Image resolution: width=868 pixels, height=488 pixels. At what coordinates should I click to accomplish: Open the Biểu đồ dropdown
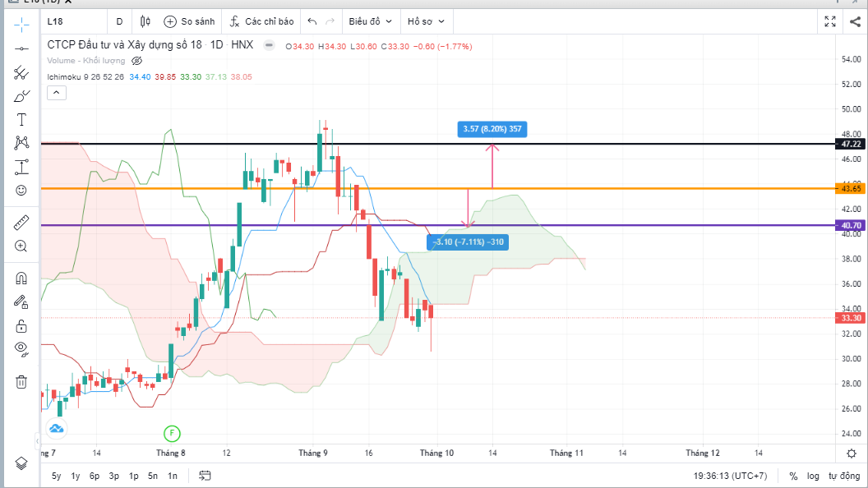[371, 21]
